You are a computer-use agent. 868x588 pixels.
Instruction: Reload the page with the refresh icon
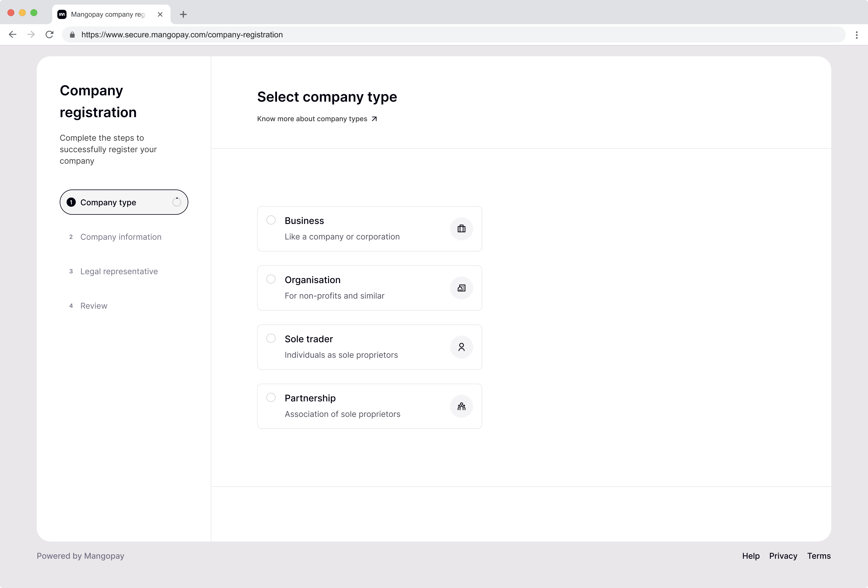(49, 35)
